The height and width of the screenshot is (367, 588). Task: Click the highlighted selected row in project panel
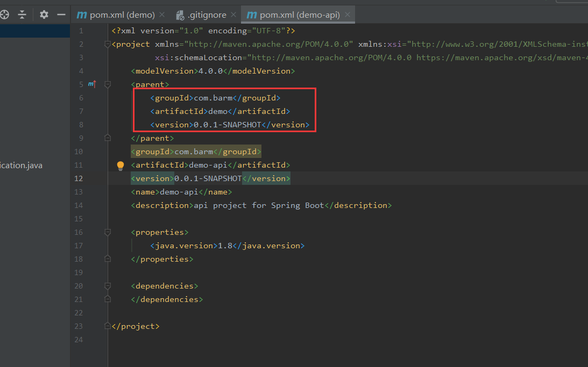pyautogui.click(x=35, y=31)
